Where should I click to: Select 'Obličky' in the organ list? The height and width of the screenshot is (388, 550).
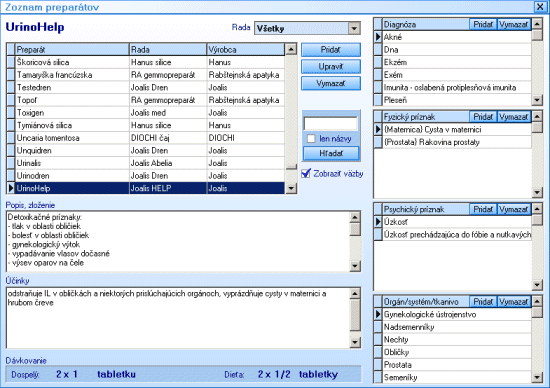pos(457,352)
